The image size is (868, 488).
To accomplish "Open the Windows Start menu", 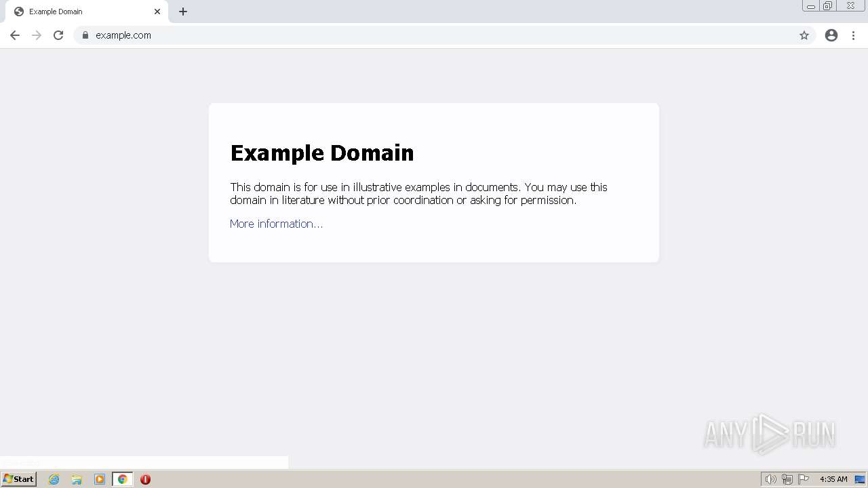I will [x=18, y=479].
